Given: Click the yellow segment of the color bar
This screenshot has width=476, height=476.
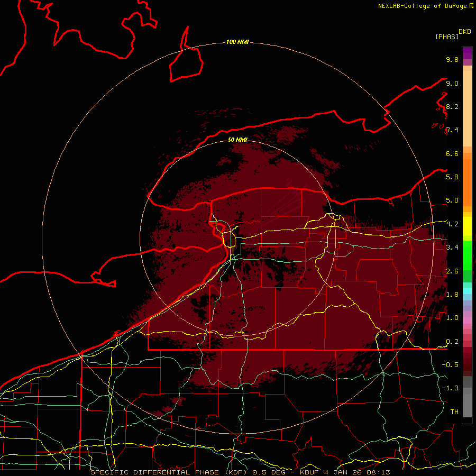Looking at the screenshot, I should point(467,226).
